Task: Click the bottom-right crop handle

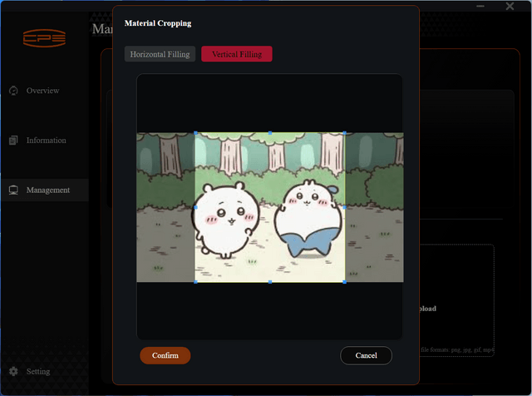Action: point(345,282)
